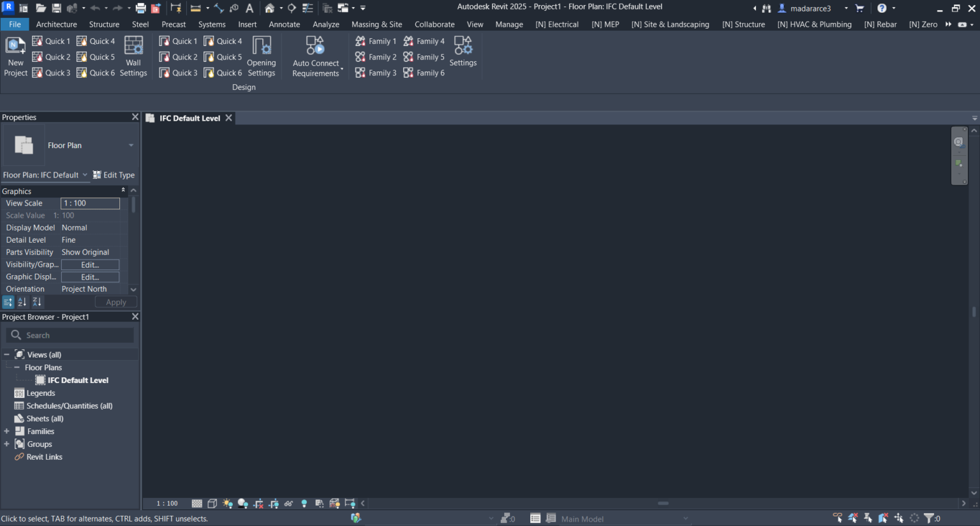980x526 pixels.
Task: Click Edit button for Visibility/Graphics
Action: click(x=90, y=265)
